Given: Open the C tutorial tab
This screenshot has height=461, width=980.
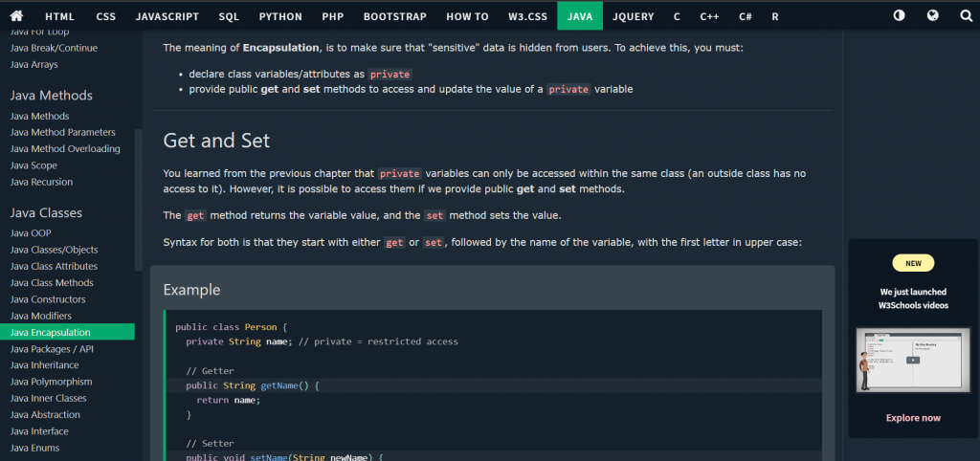Looking at the screenshot, I should [x=677, y=17].
